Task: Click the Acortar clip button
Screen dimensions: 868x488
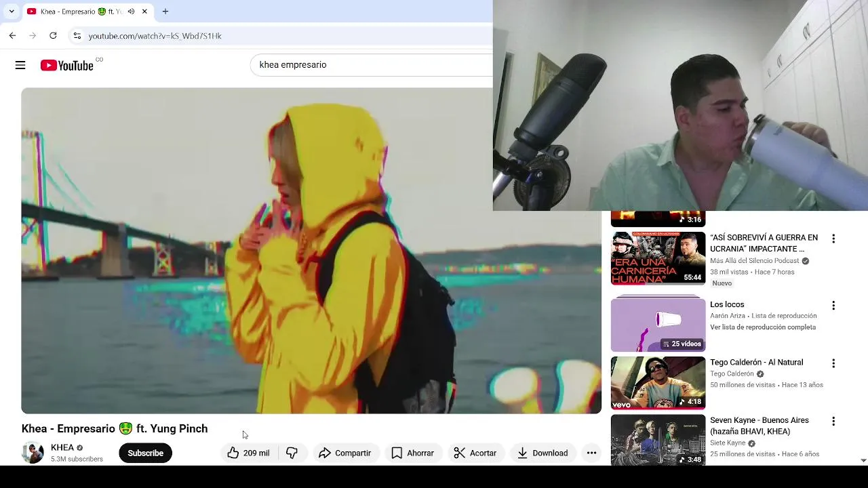Action: pos(475,453)
